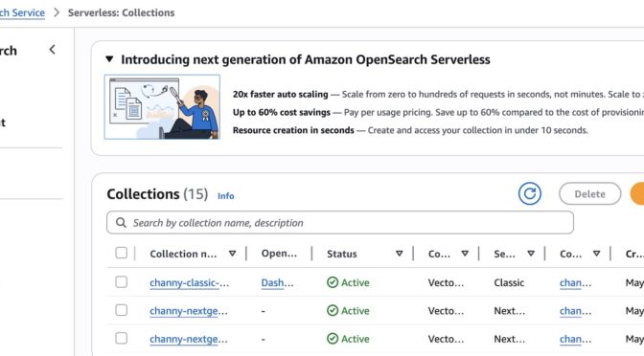This screenshot has height=356, width=644.
Task: Click Up to 60% cost savings text
Action: [282, 112]
